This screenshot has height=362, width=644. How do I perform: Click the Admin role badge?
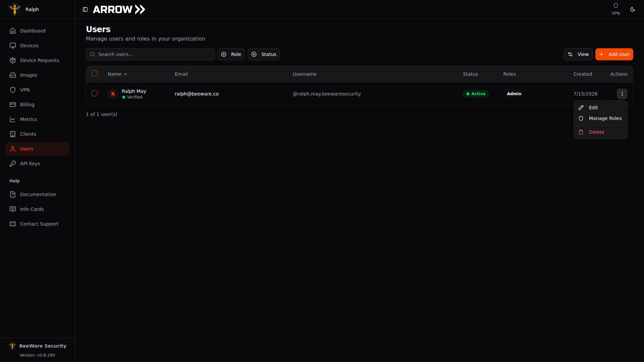[x=514, y=94]
